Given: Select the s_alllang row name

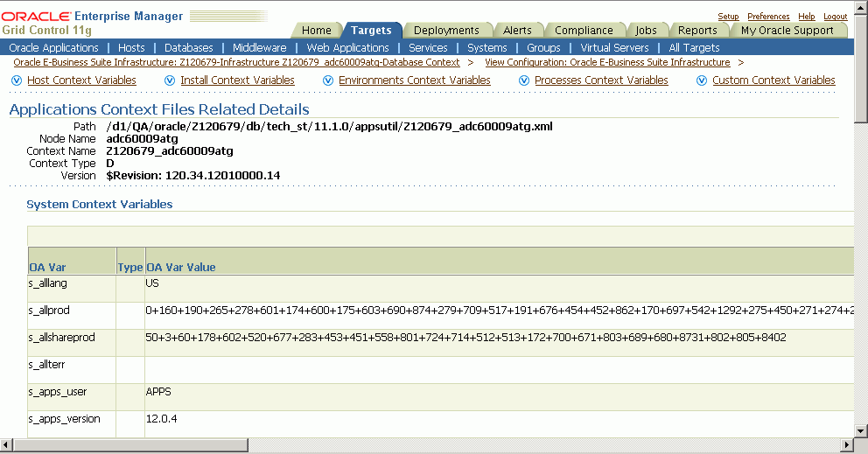Looking at the screenshot, I should (47, 283).
